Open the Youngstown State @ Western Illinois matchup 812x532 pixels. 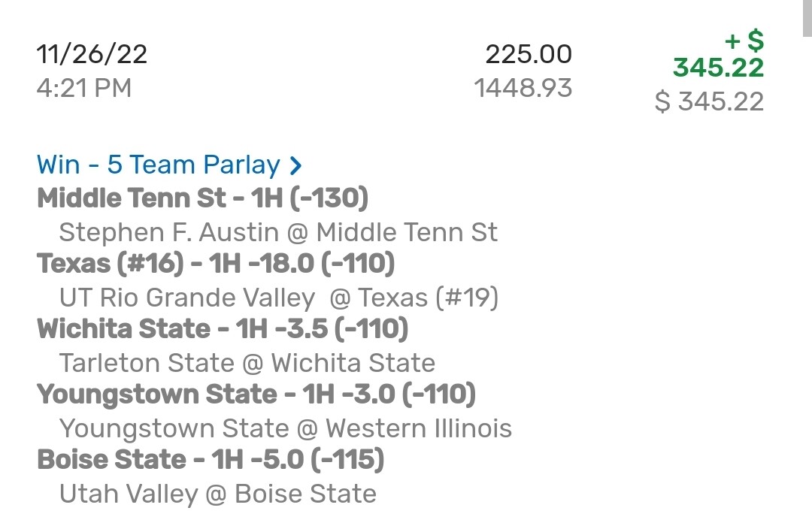tap(286, 429)
